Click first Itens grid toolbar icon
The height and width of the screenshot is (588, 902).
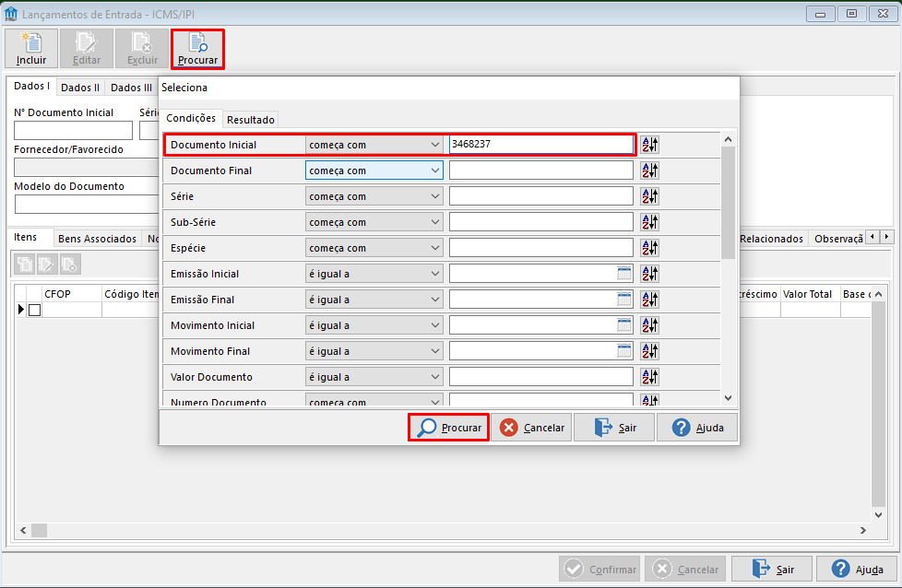[25, 265]
